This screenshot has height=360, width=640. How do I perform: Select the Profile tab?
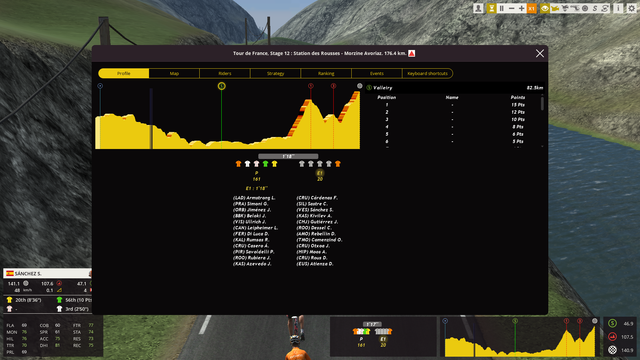(124, 73)
